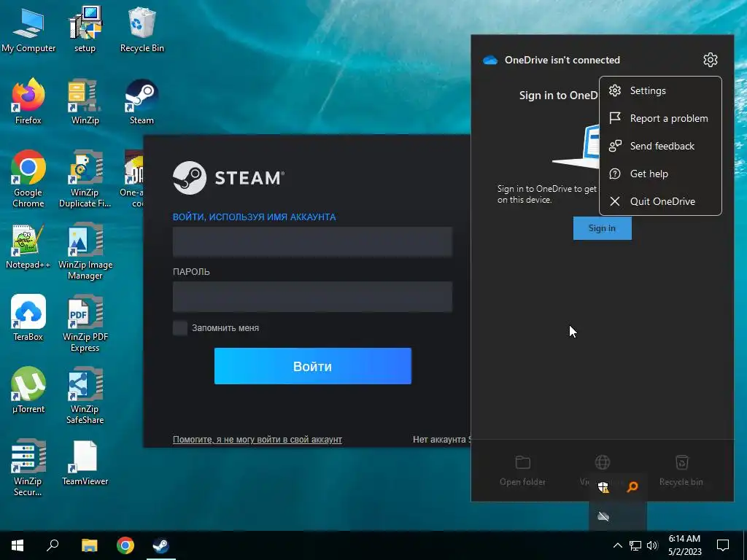
Task: Open the OneDrive gear settings icon
Action: click(x=711, y=60)
